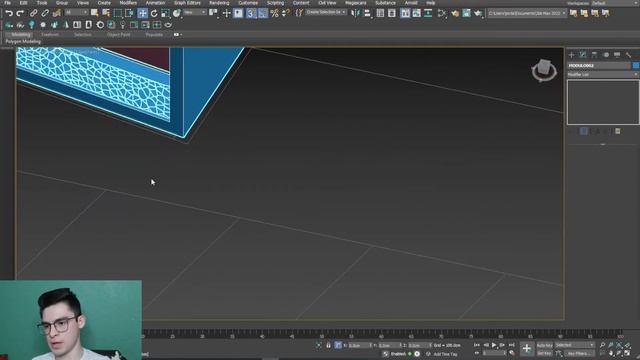Click the Align tool icon
This screenshot has width=640, height=360.
pyautogui.click(x=367, y=13)
